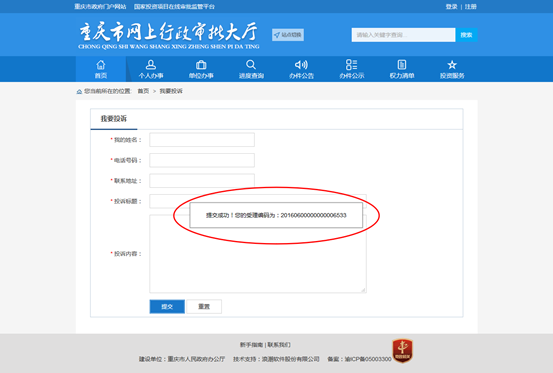Select the 个人办事 person icon

point(151,65)
